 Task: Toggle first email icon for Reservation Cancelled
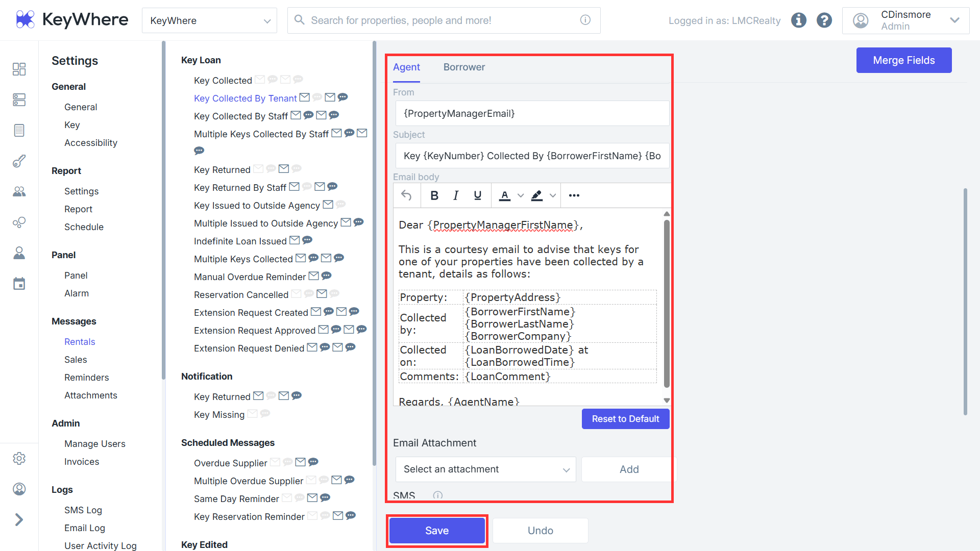click(x=296, y=294)
